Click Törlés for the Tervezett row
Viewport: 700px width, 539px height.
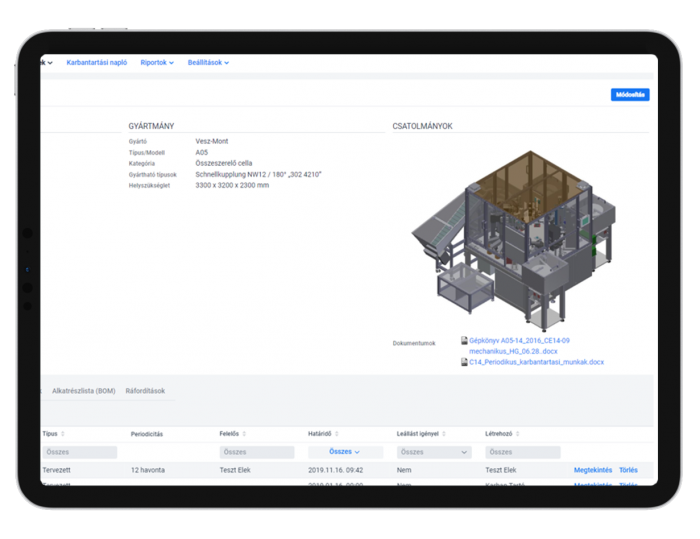[x=628, y=469]
